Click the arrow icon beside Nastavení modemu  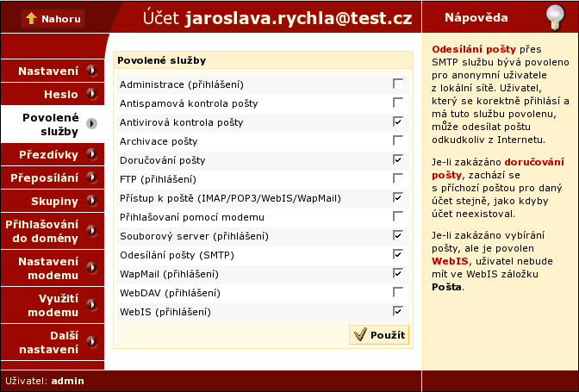[x=91, y=268]
